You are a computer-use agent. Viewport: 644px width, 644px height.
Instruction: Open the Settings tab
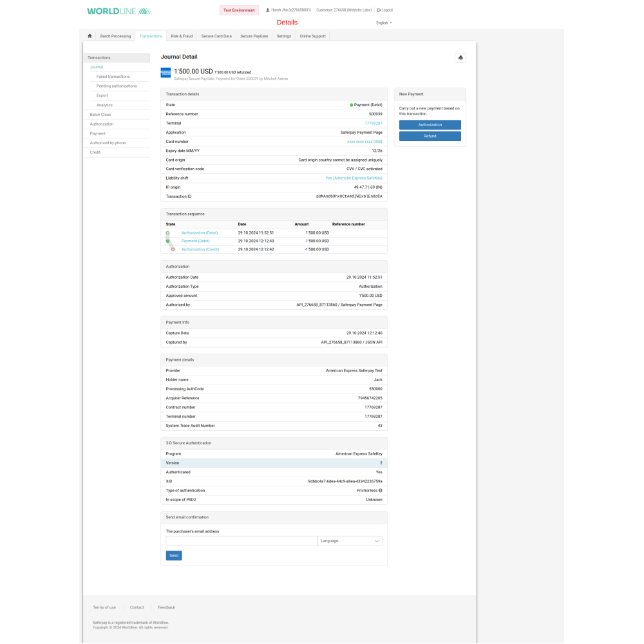(284, 36)
